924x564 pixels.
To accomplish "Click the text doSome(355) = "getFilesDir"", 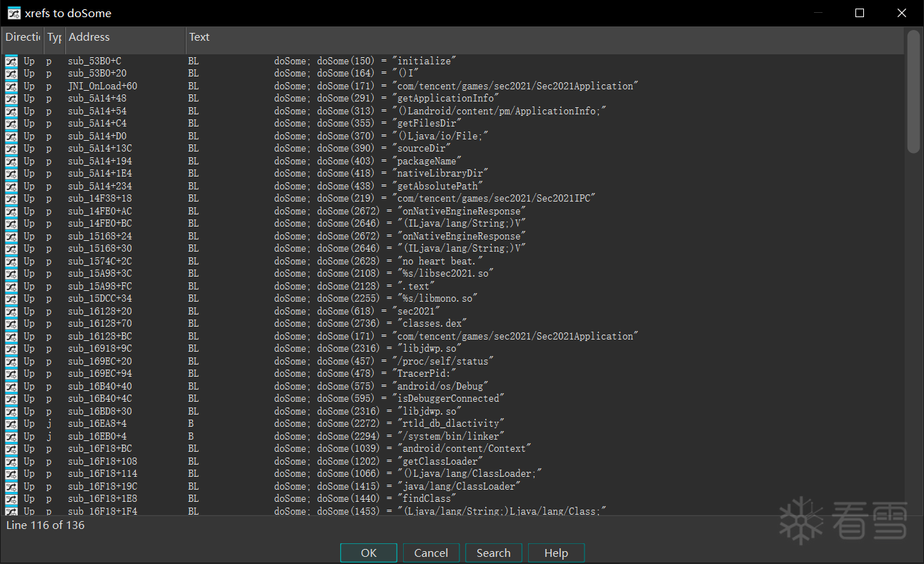I will pyautogui.click(x=389, y=124).
